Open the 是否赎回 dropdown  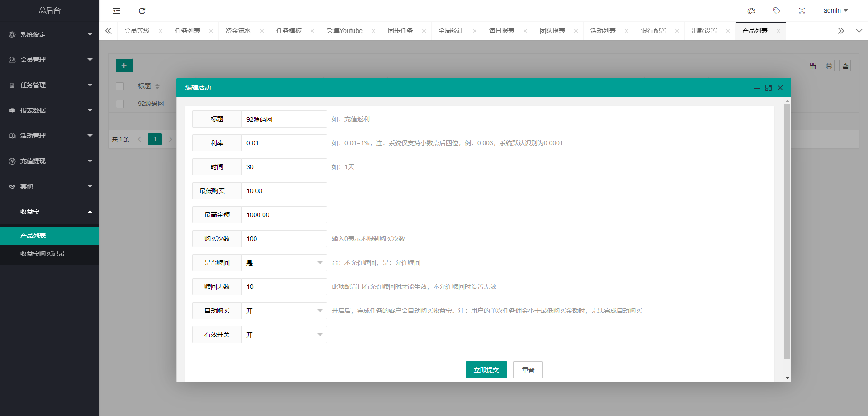pyautogui.click(x=284, y=263)
